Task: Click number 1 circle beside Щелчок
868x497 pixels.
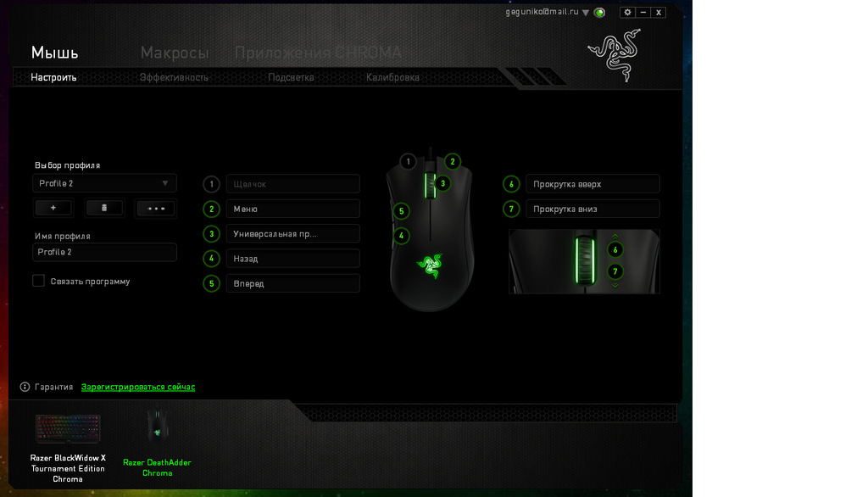Action: tap(211, 184)
